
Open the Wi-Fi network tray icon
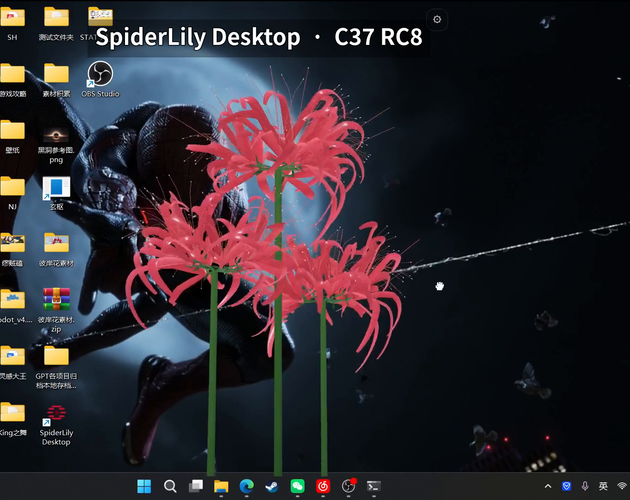tap(622, 486)
